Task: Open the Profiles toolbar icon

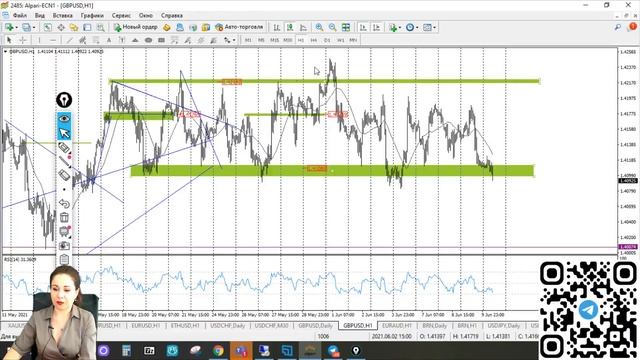Action: [x=26, y=27]
